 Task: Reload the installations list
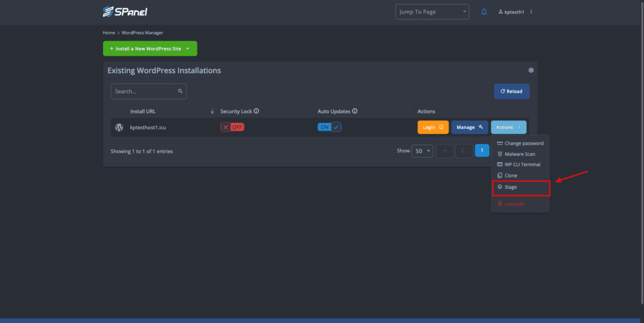(511, 91)
